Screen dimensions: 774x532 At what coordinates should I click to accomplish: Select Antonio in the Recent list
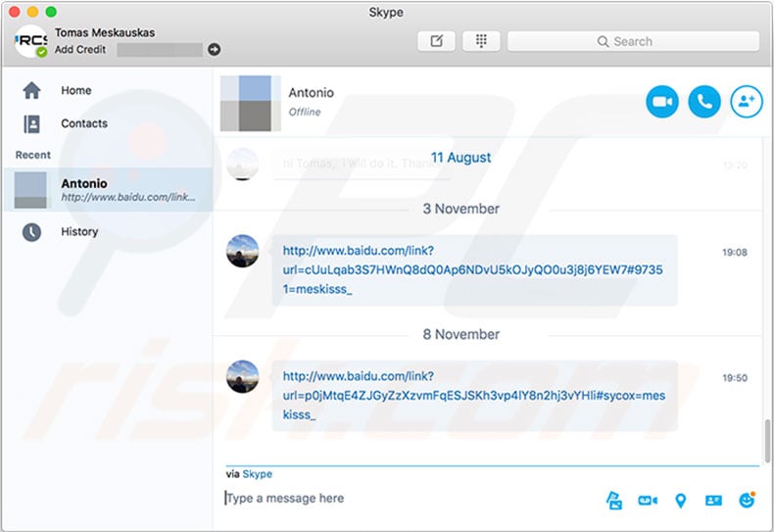108,190
